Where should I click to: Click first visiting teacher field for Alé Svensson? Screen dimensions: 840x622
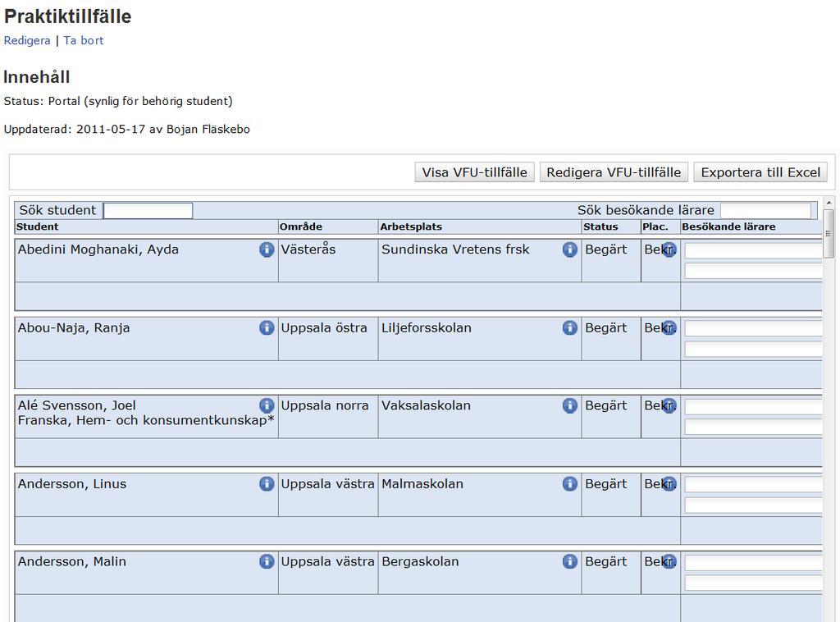(753, 407)
